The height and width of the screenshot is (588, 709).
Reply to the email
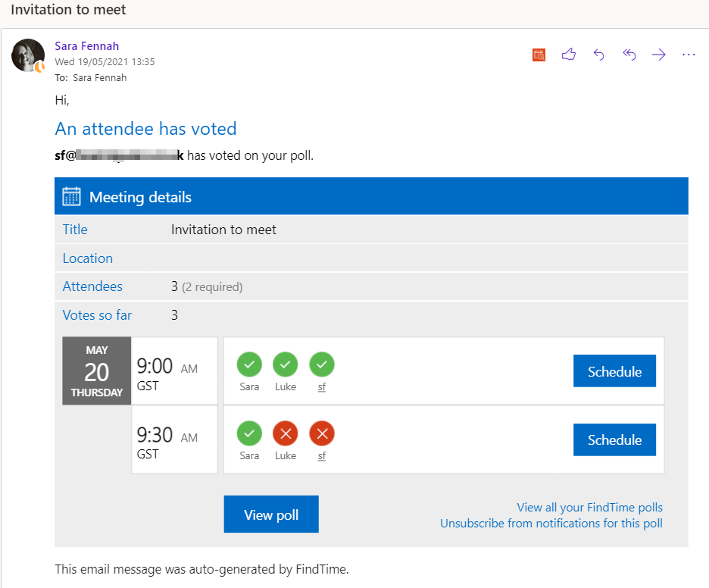(x=598, y=55)
